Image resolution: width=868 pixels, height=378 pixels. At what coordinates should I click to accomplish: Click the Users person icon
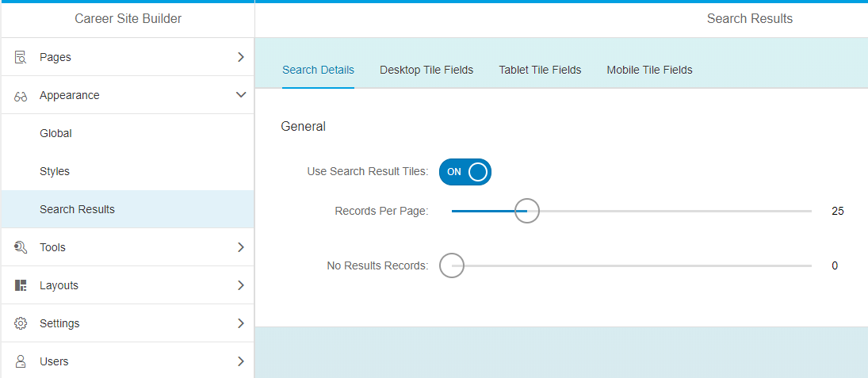tap(21, 361)
